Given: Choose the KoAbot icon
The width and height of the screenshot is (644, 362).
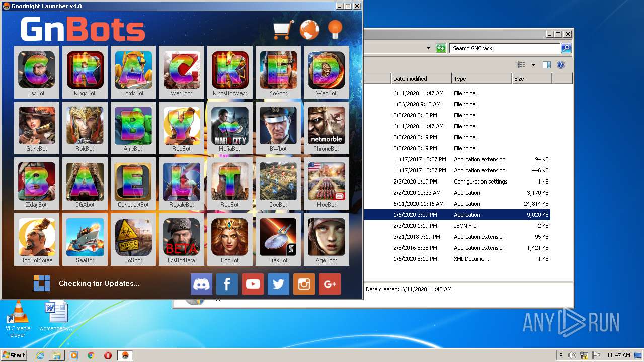Looking at the screenshot, I should pos(278,72).
